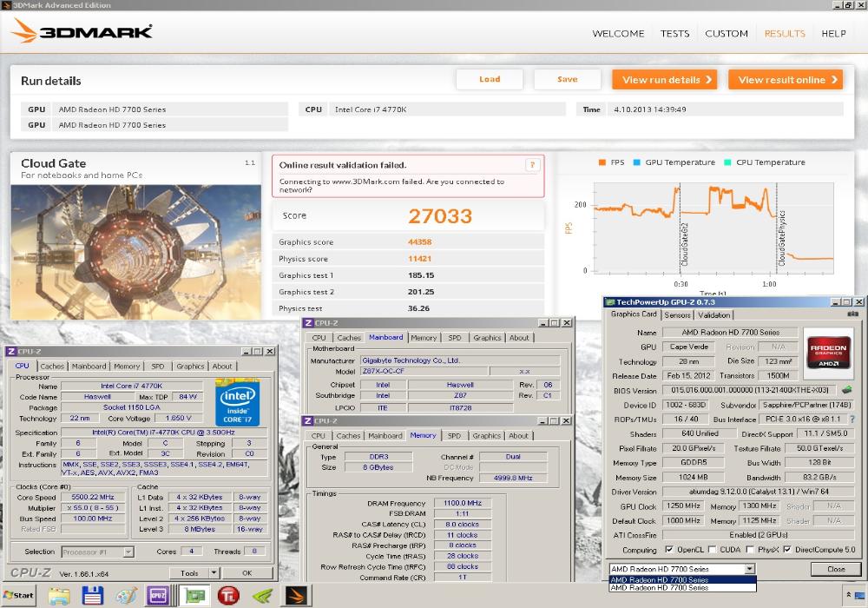
Task: Open SPD tab in CPU-Z Mainboard window
Action: [455, 337]
